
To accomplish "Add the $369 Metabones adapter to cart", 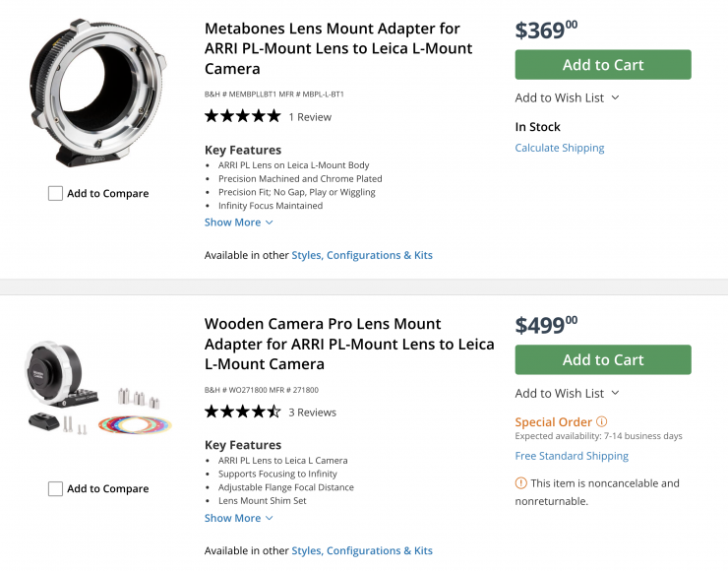I will [602, 65].
